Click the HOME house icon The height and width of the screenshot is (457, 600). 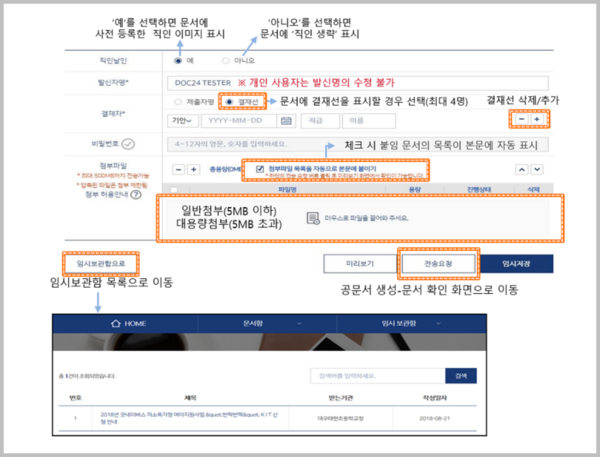click(x=116, y=323)
